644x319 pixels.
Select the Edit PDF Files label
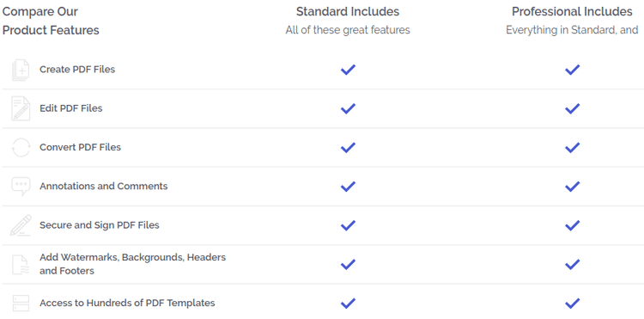coord(71,108)
